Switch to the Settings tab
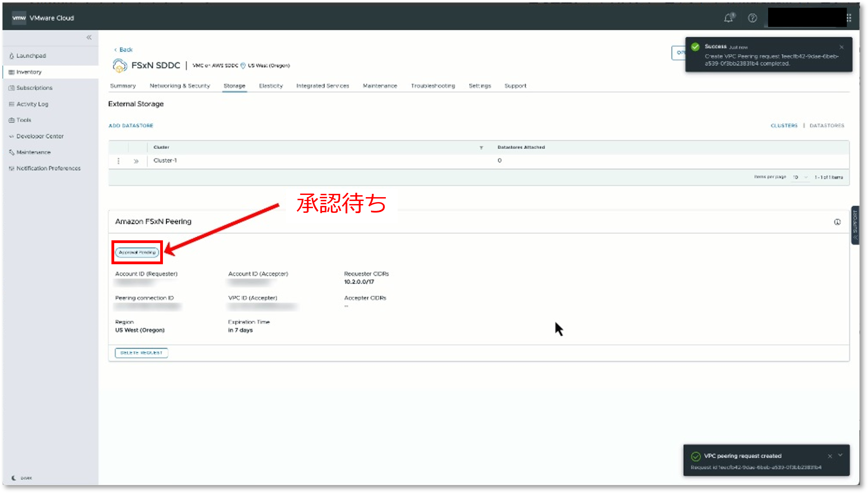 [x=480, y=86]
